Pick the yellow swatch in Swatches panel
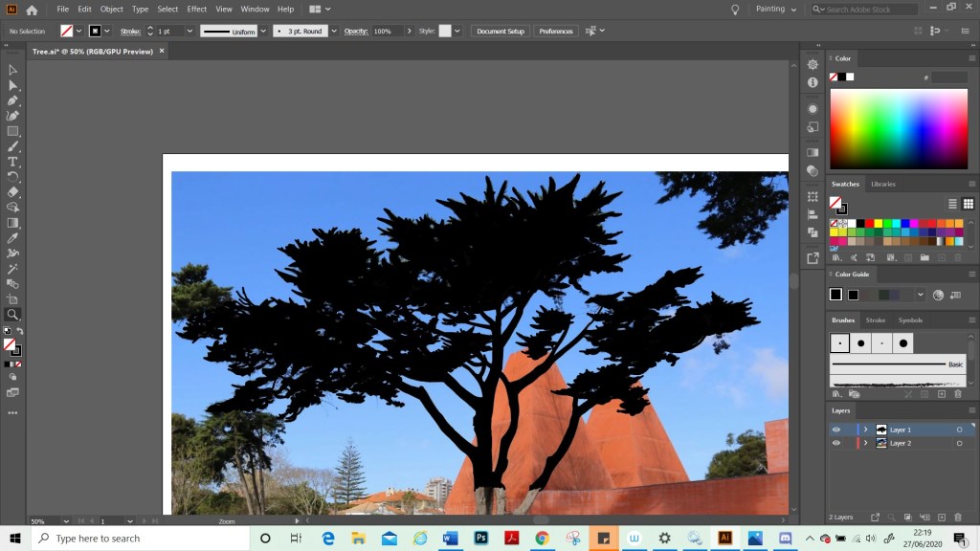Image resolution: width=980 pixels, height=551 pixels. click(x=878, y=223)
